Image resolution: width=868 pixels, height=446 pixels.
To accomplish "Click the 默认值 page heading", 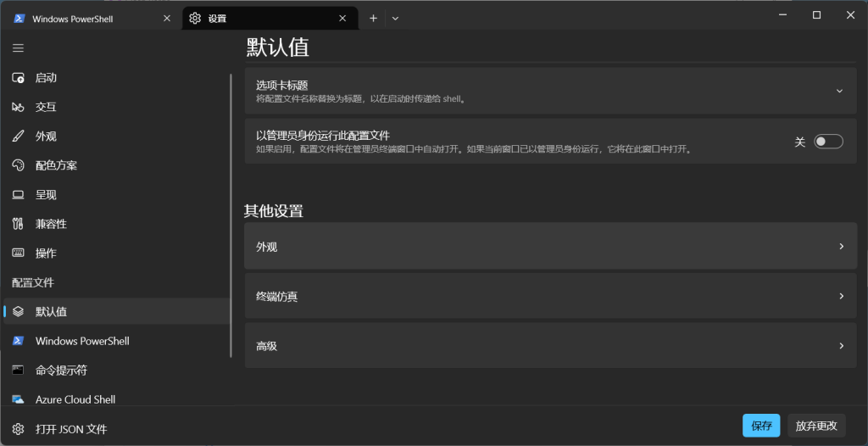I will 277,47.
